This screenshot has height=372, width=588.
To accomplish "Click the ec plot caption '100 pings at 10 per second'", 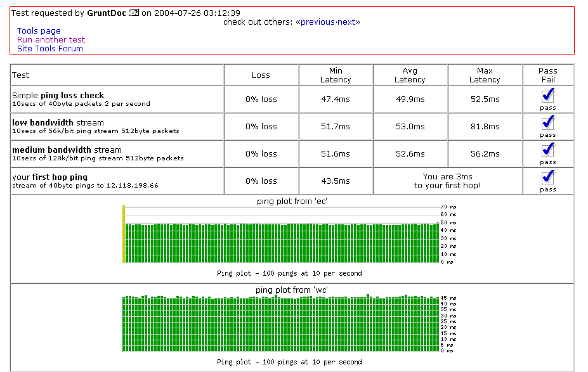I will tap(289, 274).
